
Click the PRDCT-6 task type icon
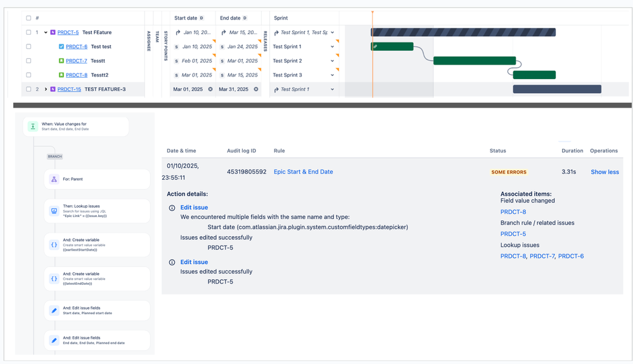coord(61,46)
